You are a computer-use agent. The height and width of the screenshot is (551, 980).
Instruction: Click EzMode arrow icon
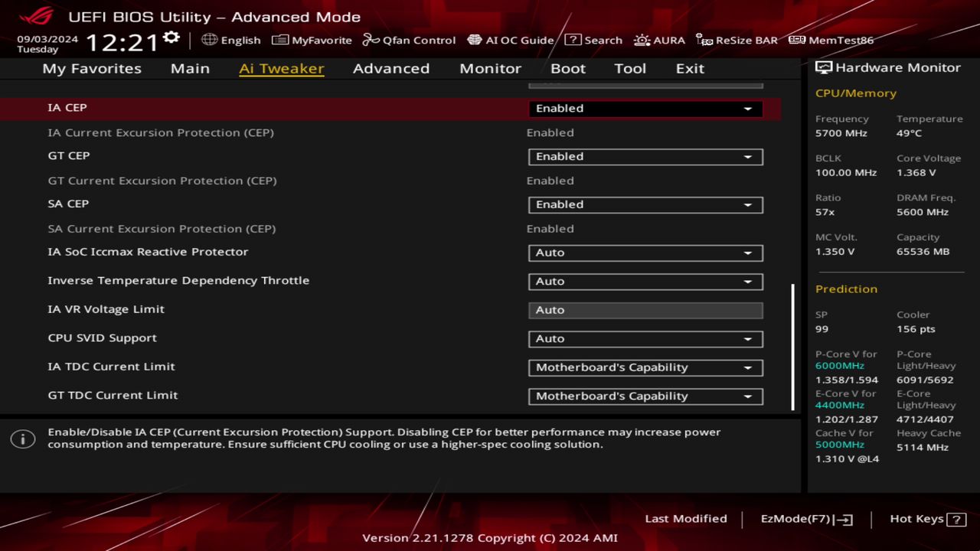click(x=843, y=520)
